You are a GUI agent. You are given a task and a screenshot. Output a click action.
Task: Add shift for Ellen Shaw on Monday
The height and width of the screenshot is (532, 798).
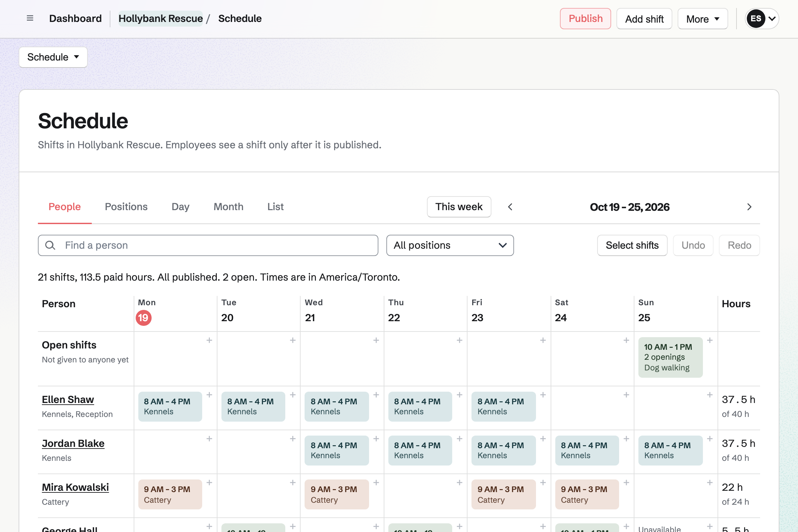click(209, 395)
